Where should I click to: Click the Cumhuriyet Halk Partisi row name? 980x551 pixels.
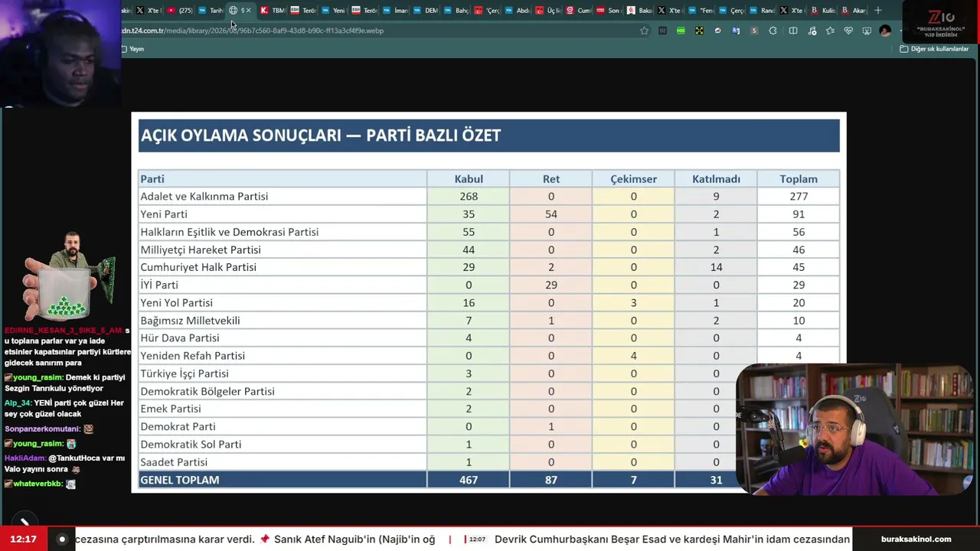pyautogui.click(x=198, y=267)
